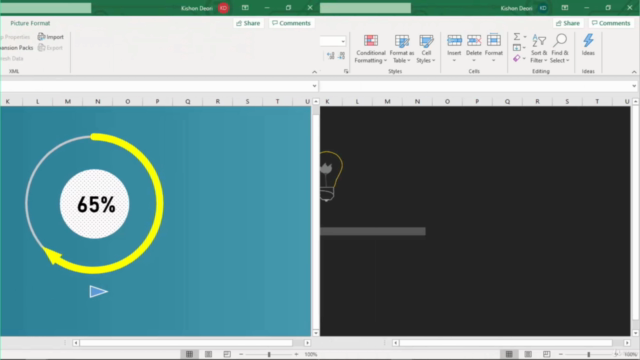Click the Format cells icon
640x360 pixels.
pyautogui.click(x=493, y=40)
